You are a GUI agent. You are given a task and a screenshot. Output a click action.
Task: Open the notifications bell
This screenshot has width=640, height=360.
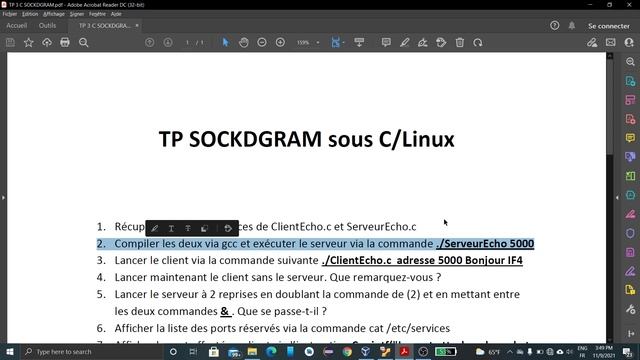[572, 25]
